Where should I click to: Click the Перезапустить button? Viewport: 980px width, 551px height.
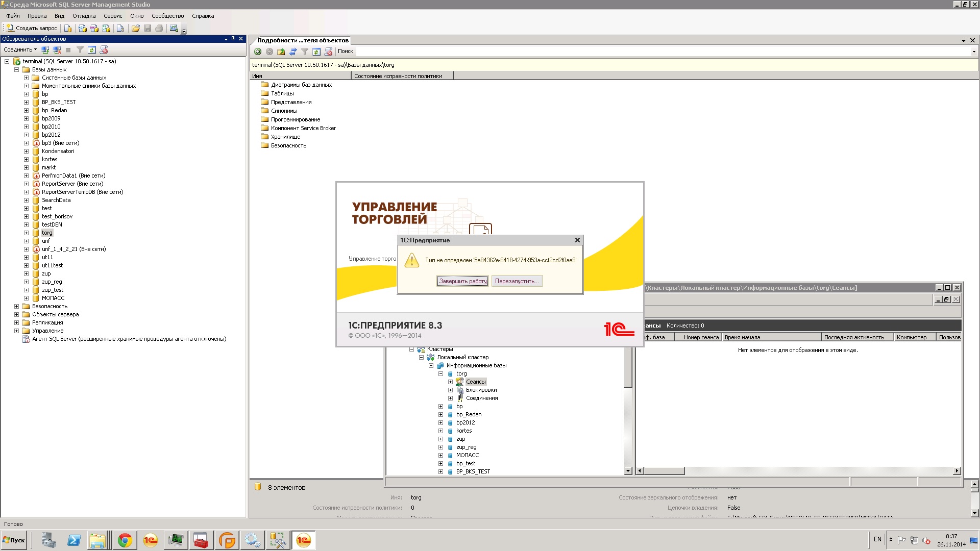[x=517, y=281]
